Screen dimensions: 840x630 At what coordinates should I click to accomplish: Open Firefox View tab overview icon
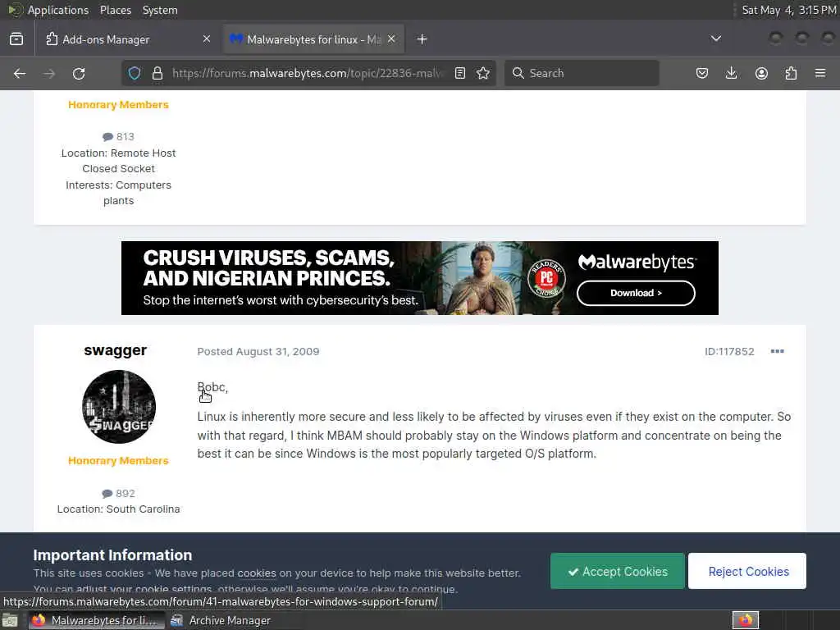click(x=16, y=39)
